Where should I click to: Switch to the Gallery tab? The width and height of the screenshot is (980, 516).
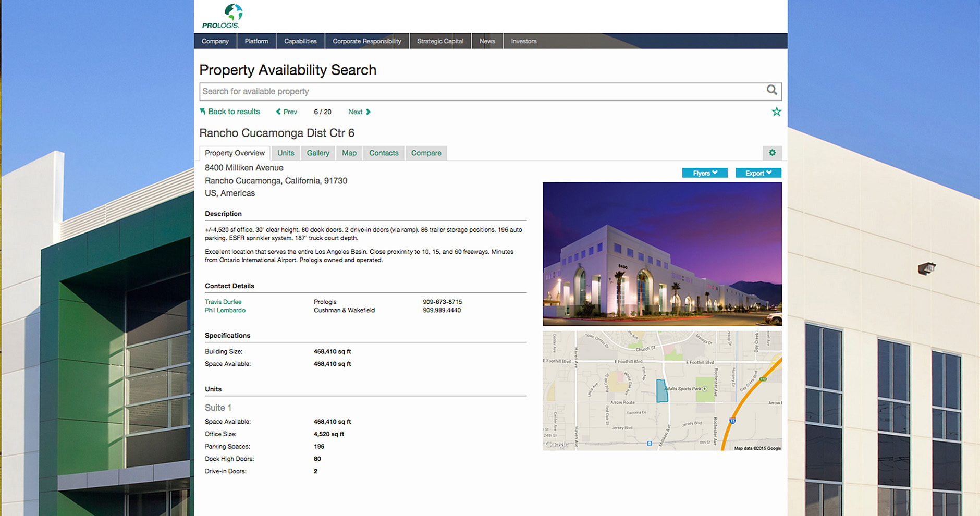[318, 153]
